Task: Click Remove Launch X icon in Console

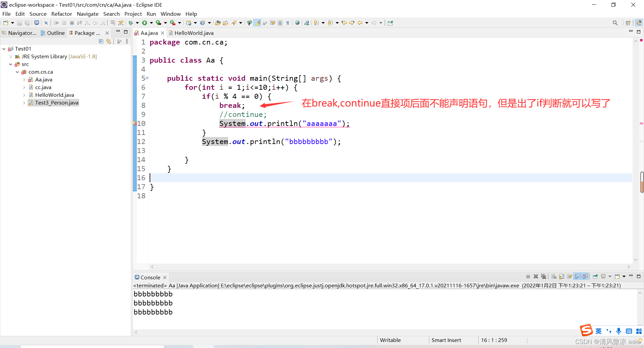Action: [x=536, y=276]
